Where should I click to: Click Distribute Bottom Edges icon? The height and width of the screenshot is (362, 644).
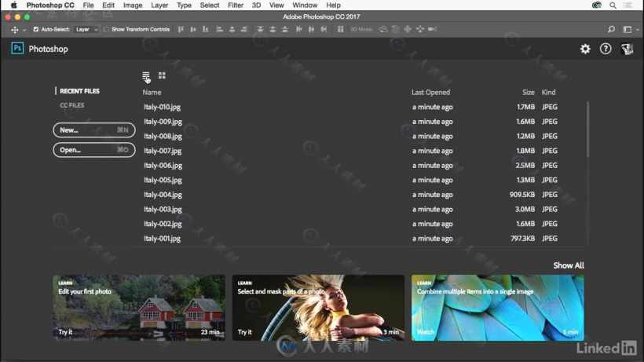(x=284, y=29)
